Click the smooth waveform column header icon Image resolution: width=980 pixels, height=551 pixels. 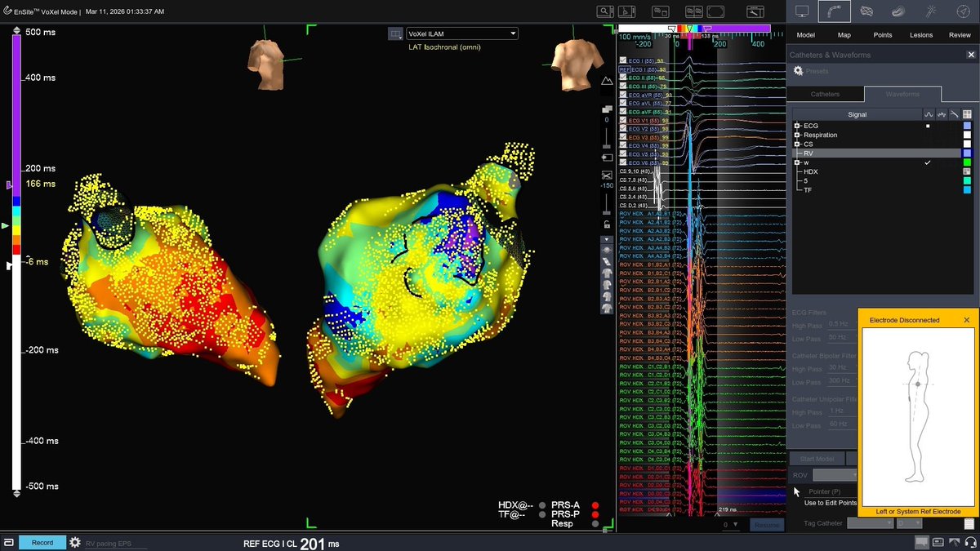pos(929,114)
